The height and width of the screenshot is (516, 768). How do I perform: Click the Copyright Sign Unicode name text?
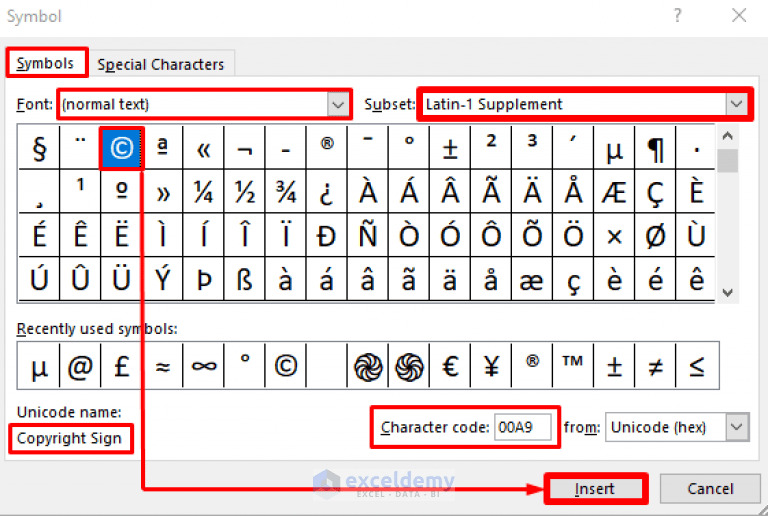(x=69, y=438)
